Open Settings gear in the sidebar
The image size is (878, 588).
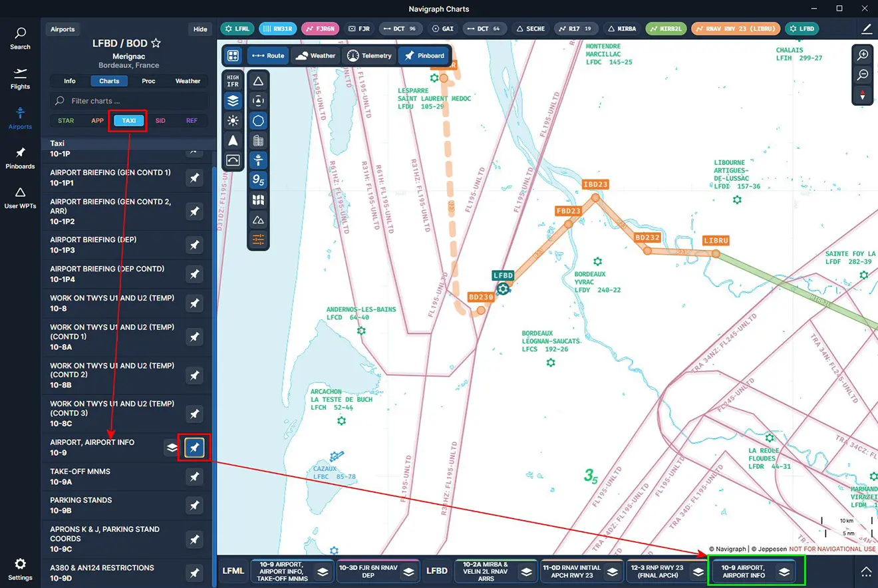tap(20, 569)
